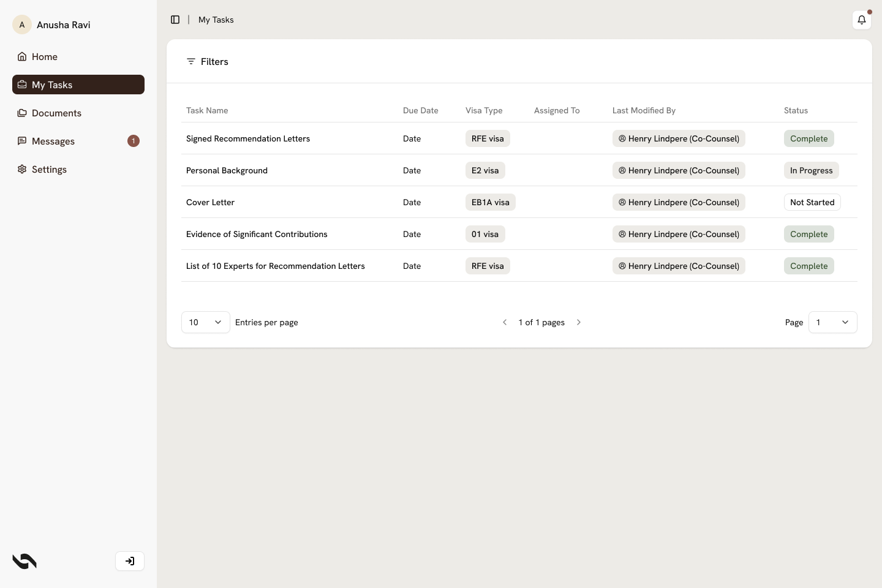Click the Messages chat icon
882x588 pixels.
22,141
